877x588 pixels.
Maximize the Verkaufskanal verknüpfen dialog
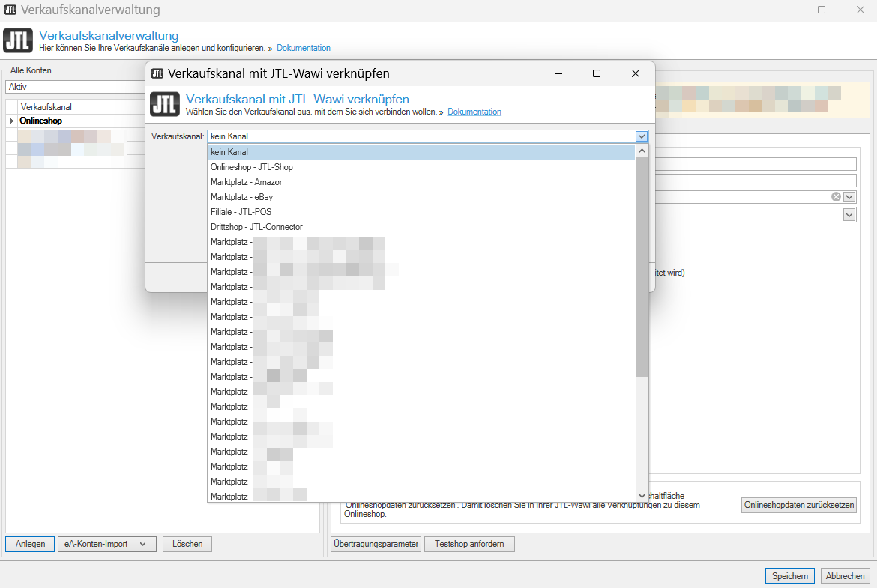597,73
